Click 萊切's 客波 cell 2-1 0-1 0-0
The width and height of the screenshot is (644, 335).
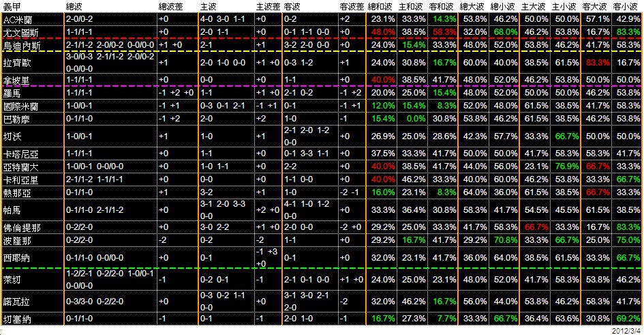(307, 279)
